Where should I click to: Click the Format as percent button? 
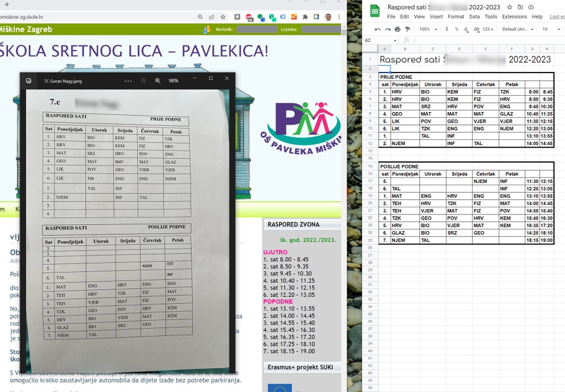click(x=457, y=29)
